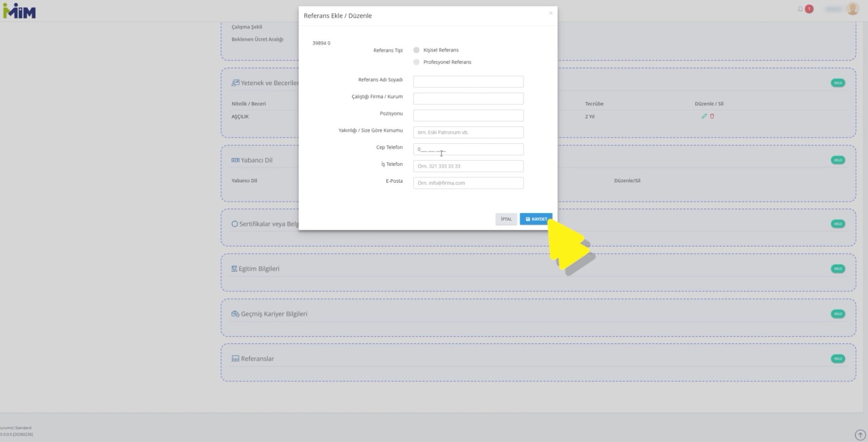The width and height of the screenshot is (868, 442).
Task: Click the MIM logo in header
Action: [x=20, y=11]
